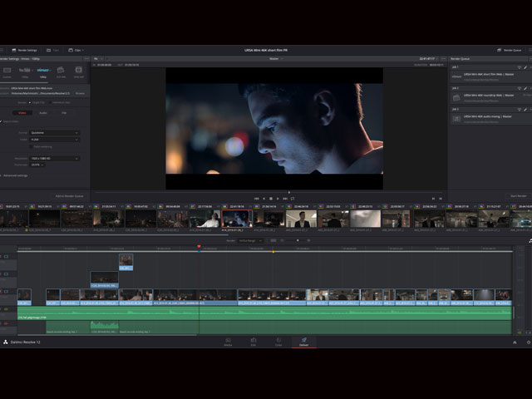This screenshot has width=532, height=399.
Task: Choose the Vimeo 1080p render preset
Action: coord(43,72)
